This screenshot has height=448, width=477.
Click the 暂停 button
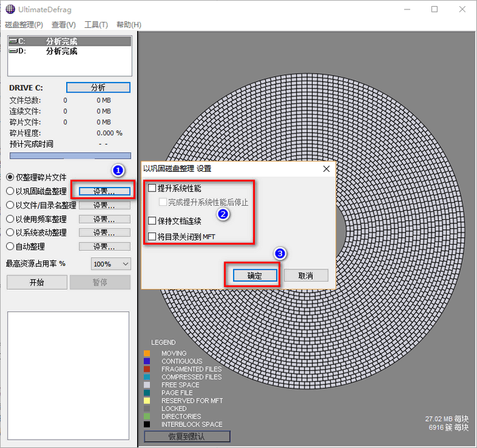pos(100,282)
